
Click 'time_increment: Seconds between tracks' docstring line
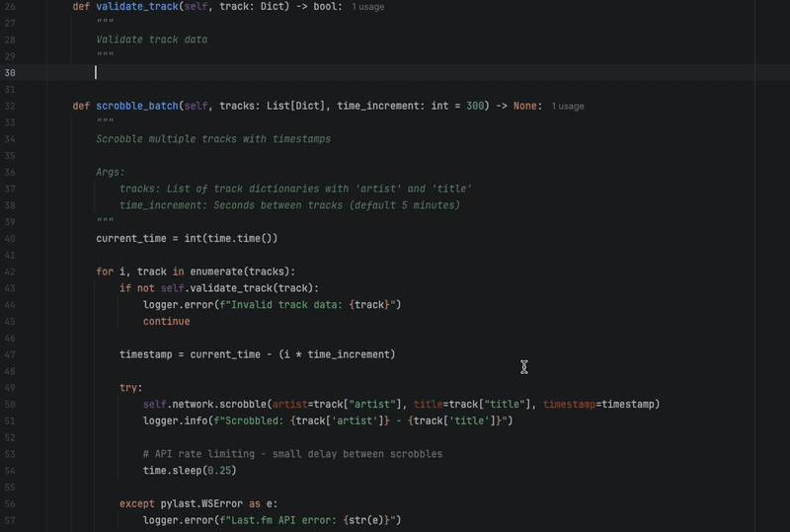coord(289,205)
